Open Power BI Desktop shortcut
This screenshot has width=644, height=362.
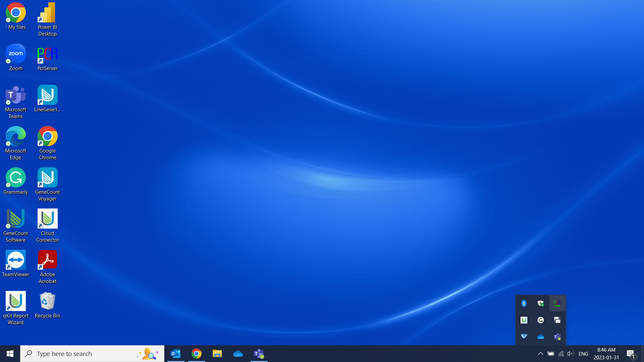click(x=47, y=19)
